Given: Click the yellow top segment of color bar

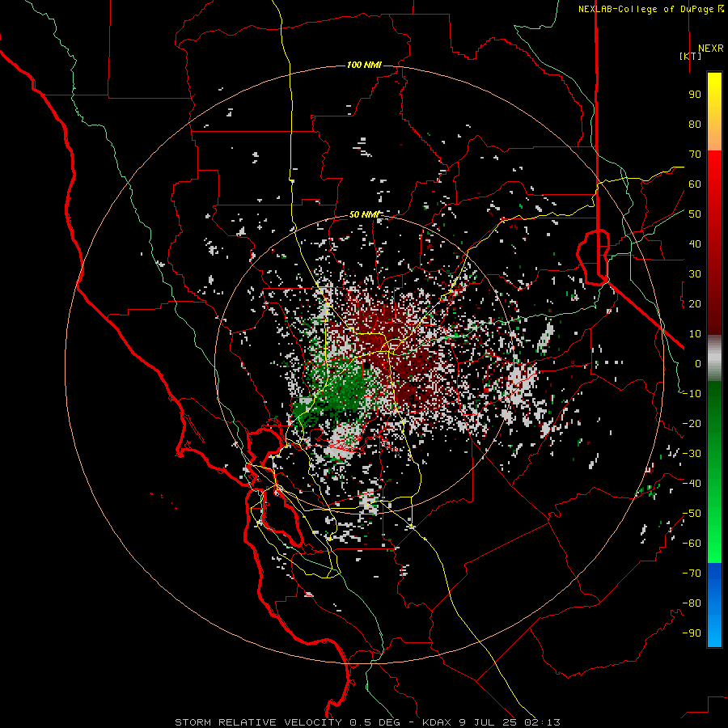Looking at the screenshot, I should tap(714, 112).
